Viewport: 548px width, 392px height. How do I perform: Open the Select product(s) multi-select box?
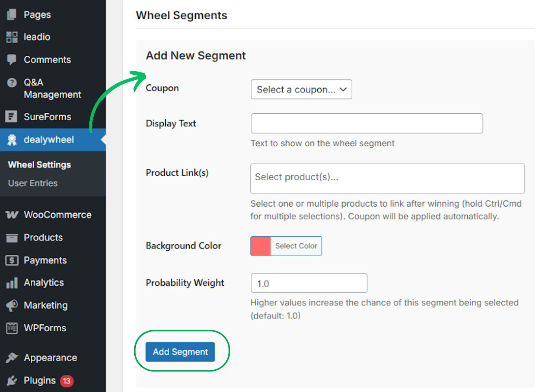click(387, 178)
